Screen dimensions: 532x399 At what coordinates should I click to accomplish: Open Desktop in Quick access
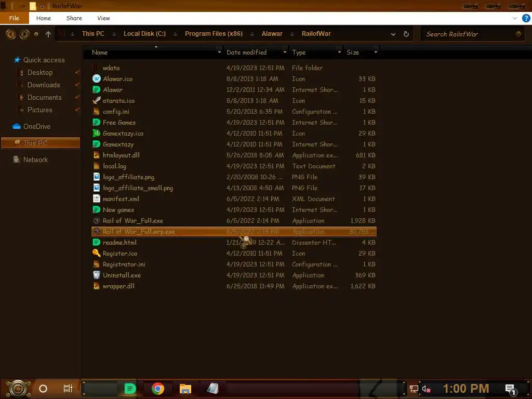pos(39,73)
